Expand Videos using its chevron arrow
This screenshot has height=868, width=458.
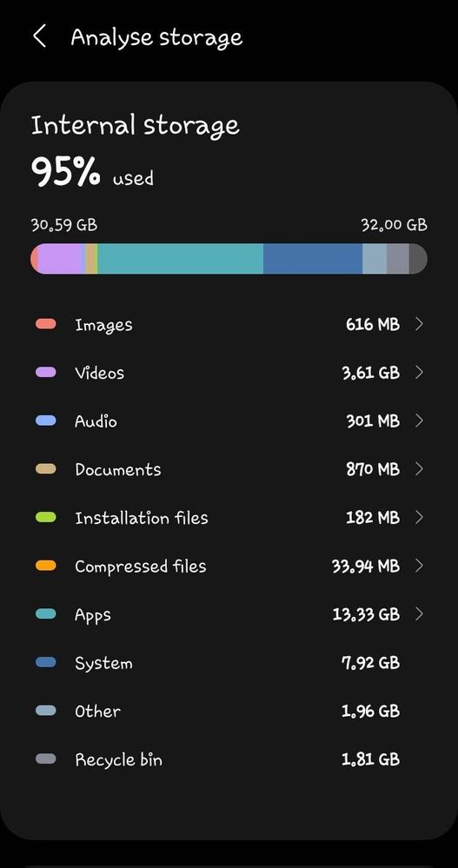point(419,372)
